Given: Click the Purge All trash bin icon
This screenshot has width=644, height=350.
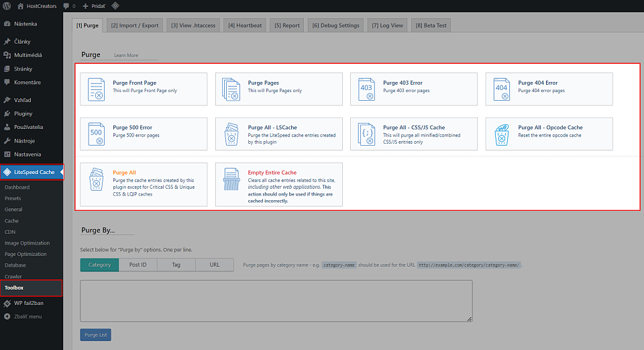Looking at the screenshot, I should pyautogui.click(x=96, y=179).
